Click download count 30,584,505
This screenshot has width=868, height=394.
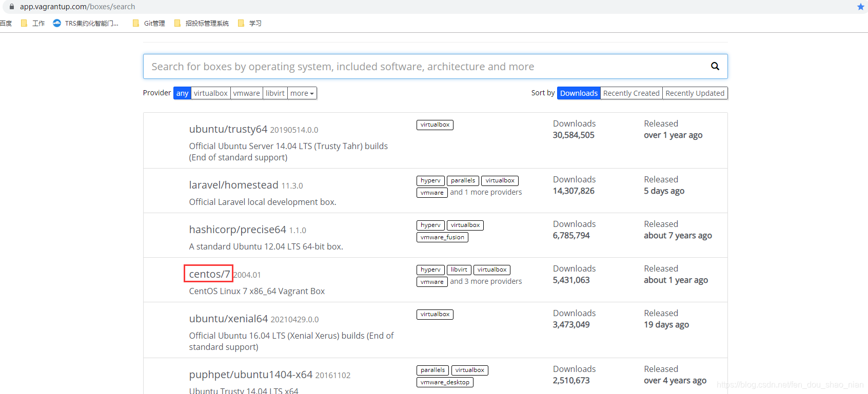tap(574, 135)
